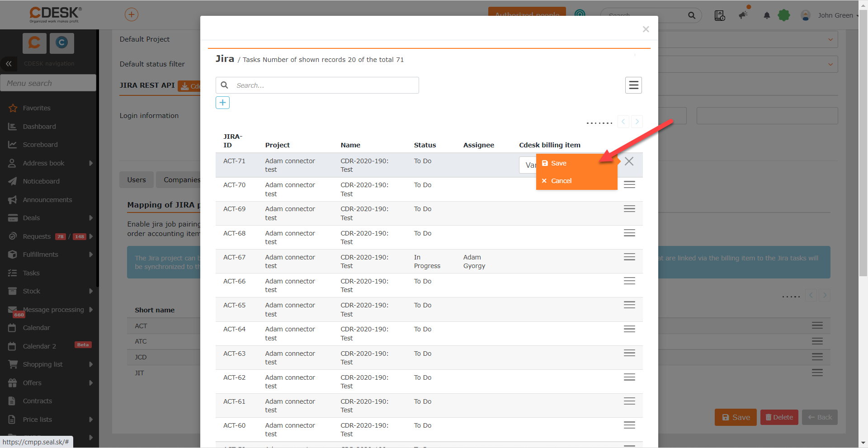The width and height of the screenshot is (868, 448).
Task: Open Contracts in the sidebar
Action: click(x=38, y=401)
